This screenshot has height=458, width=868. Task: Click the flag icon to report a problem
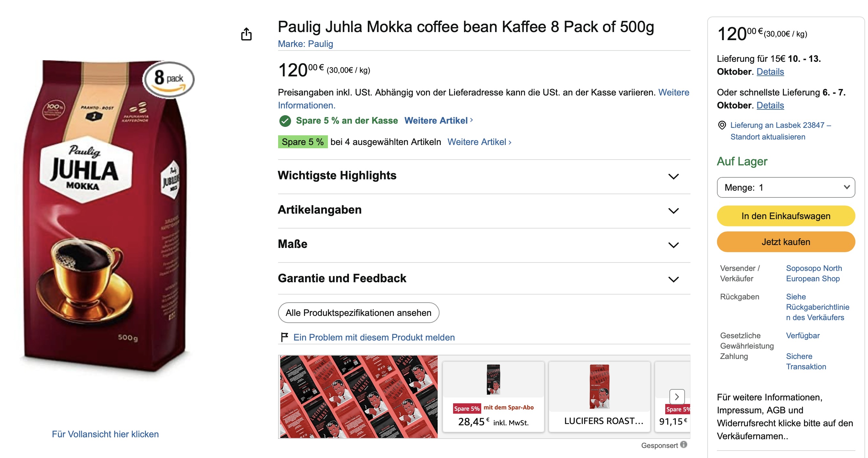[x=284, y=337]
